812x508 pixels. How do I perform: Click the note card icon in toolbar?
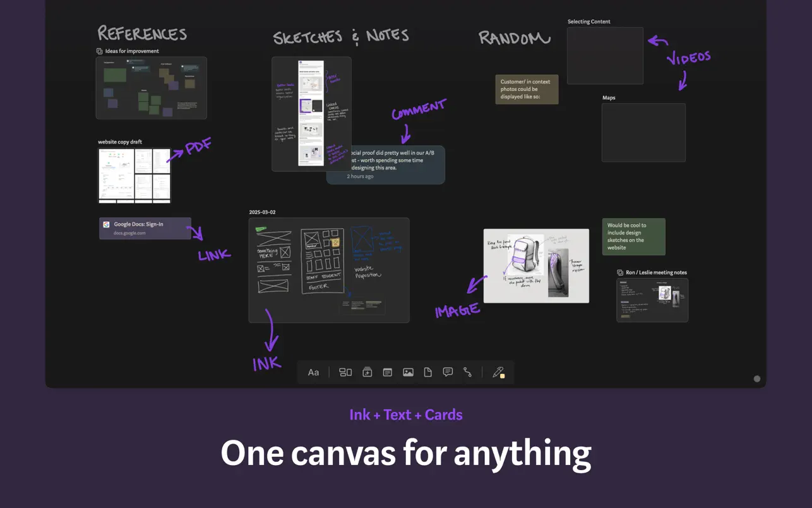[x=388, y=372]
